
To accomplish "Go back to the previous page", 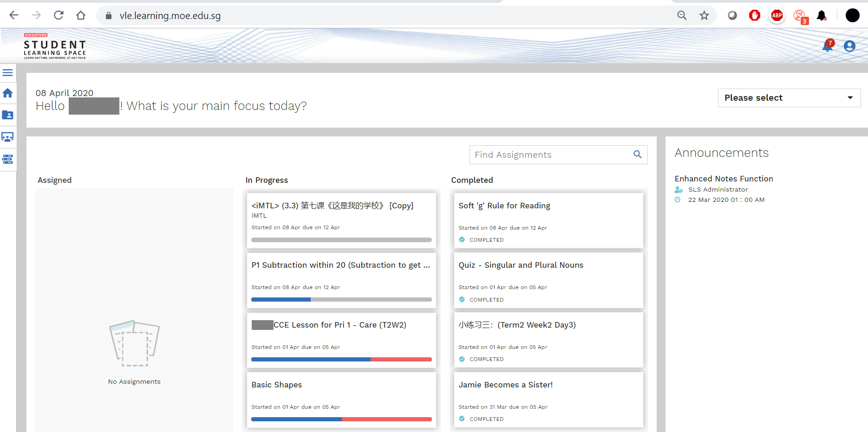I will tap(14, 15).
